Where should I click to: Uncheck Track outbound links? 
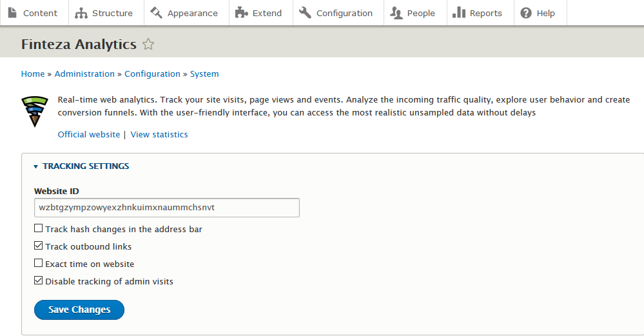coord(39,246)
